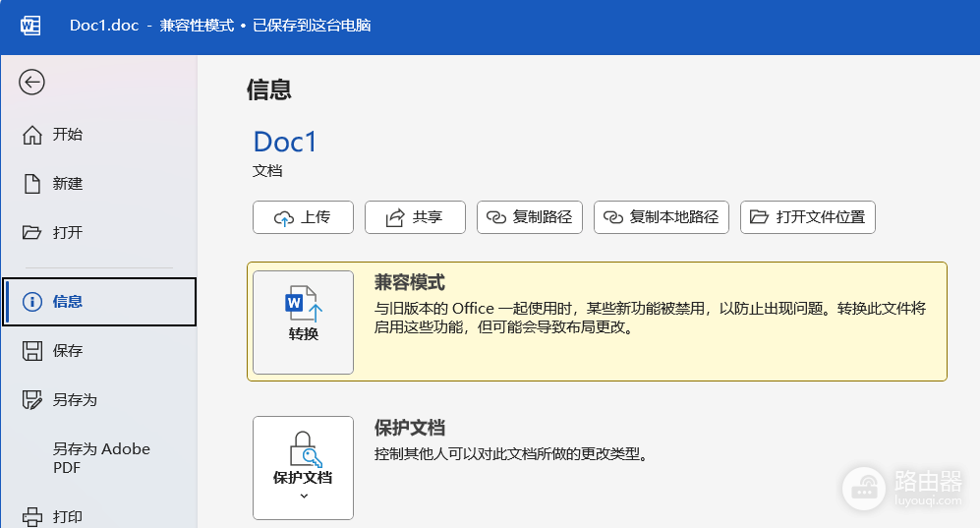Open the 另存为 page
980x528 pixels.
point(98,400)
